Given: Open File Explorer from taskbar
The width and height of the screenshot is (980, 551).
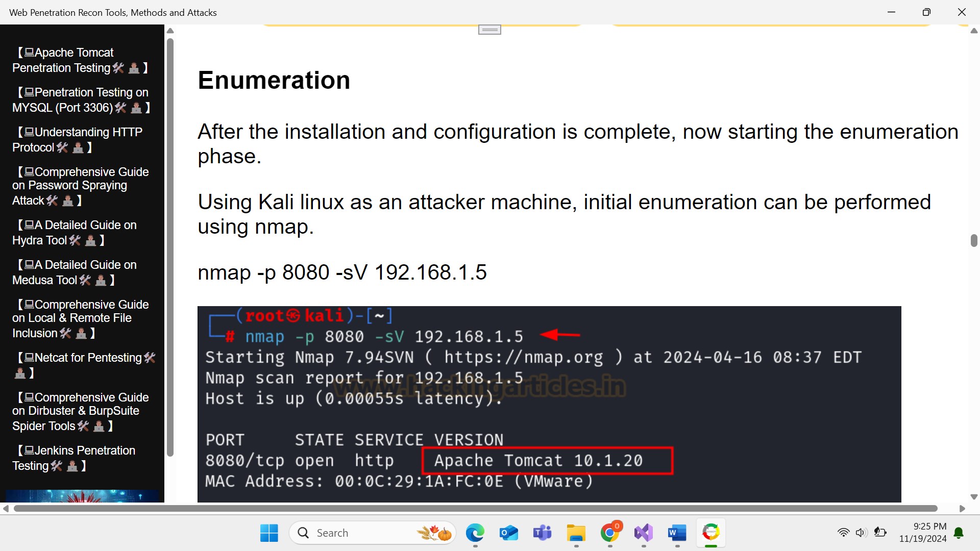Looking at the screenshot, I should click(x=576, y=533).
